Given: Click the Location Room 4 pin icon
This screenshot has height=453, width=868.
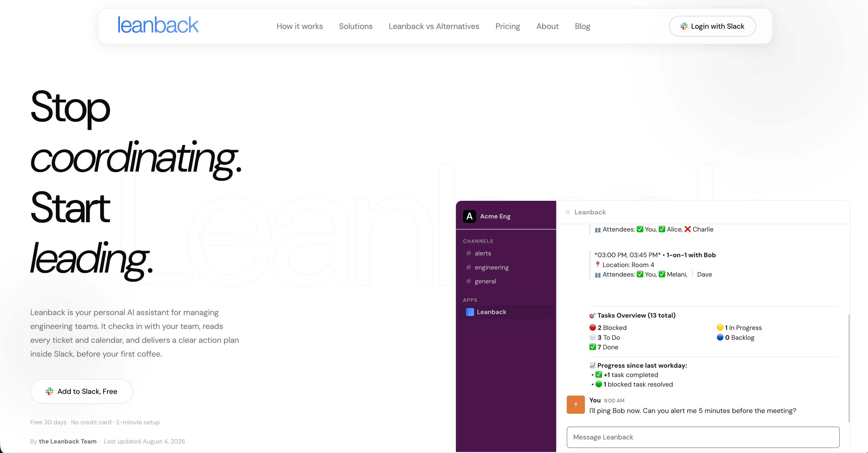Looking at the screenshot, I should click(x=597, y=265).
